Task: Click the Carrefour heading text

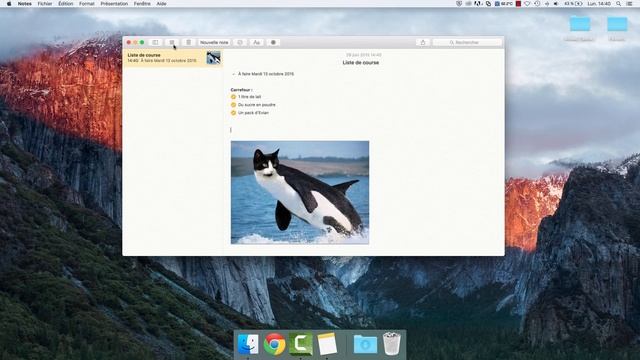Action: 241,89
